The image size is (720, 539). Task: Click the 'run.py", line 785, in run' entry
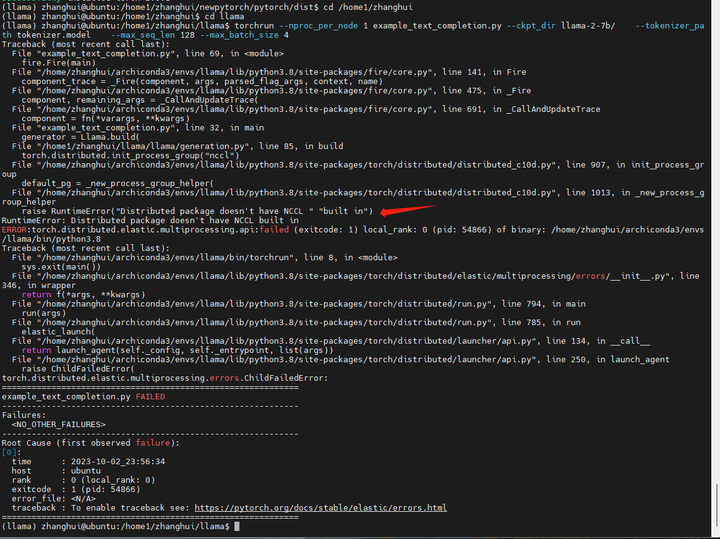[x=296, y=322]
